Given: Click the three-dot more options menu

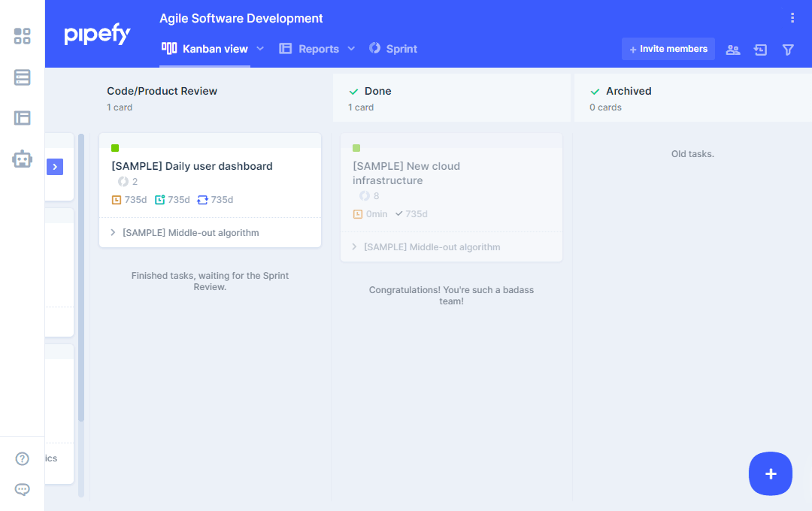Looking at the screenshot, I should 792,18.
